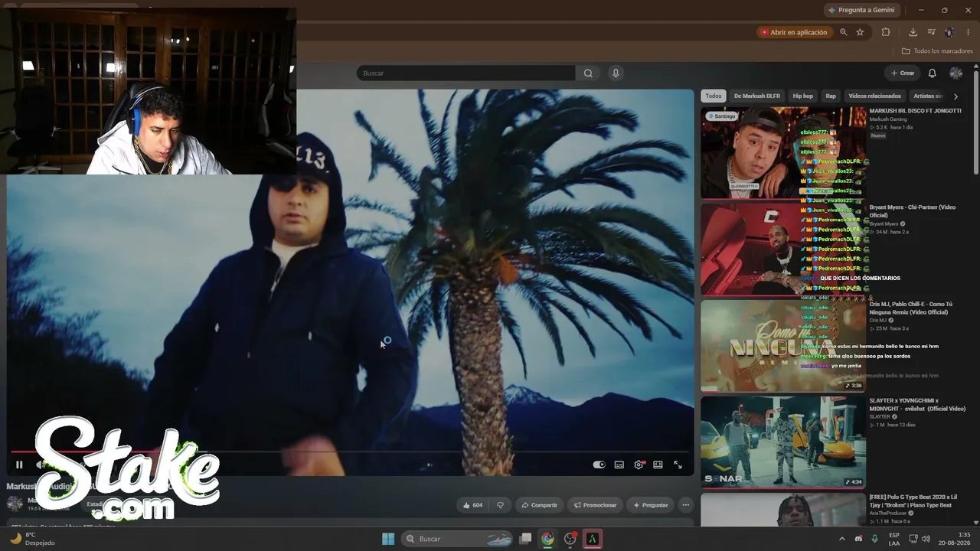The width and height of the screenshot is (980, 551).
Task: Open the Polo G Type Beat title
Action: tap(913, 501)
